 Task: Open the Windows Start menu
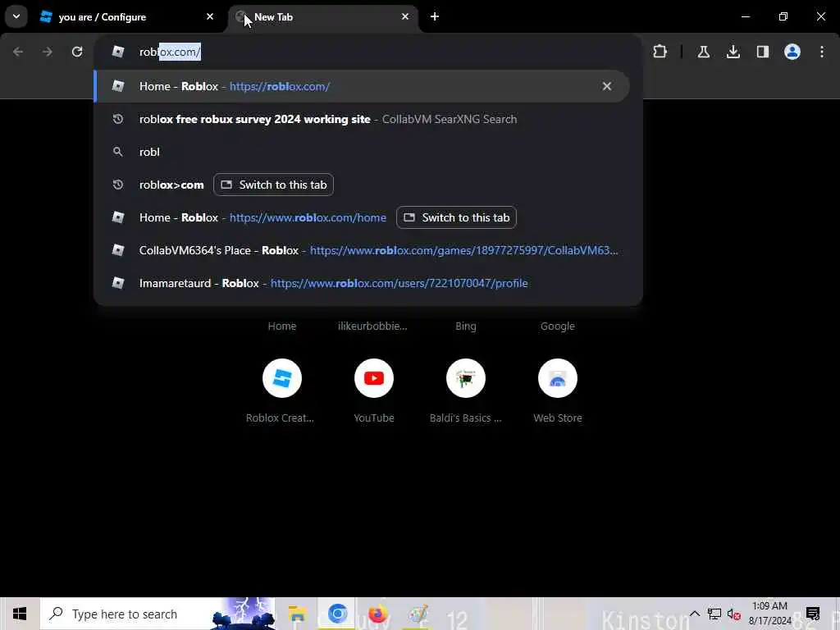pyautogui.click(x=20, y=614)
